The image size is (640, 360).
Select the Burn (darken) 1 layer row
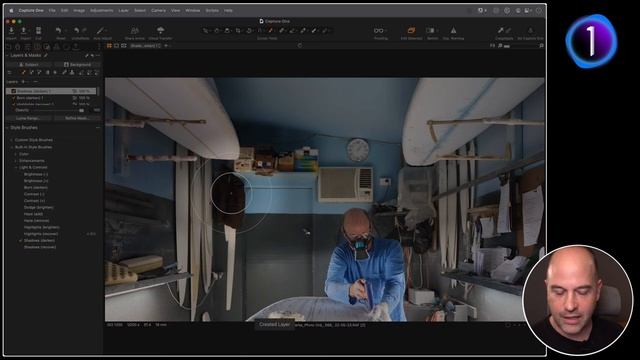coord(51,98)
